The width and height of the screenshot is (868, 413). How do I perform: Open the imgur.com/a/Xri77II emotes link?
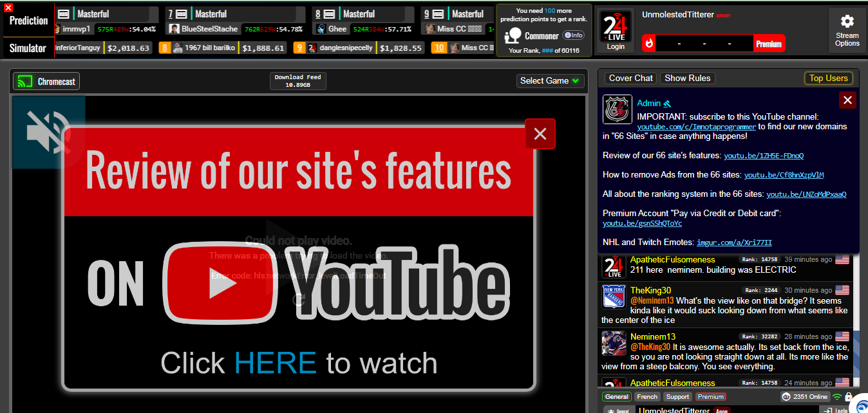(735, 243)
